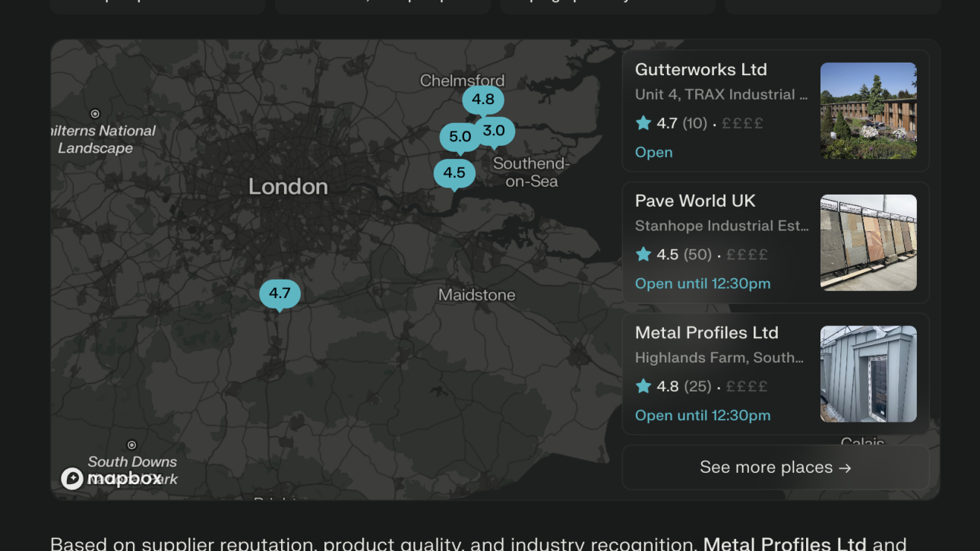This screenshot has height=551, width=980.
Task: Open the Metal Profiles Ltd card title
Action: [x=707, y=333]
